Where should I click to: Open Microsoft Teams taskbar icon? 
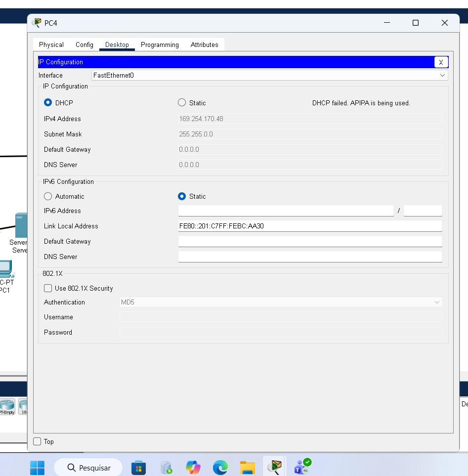[301, 467]
